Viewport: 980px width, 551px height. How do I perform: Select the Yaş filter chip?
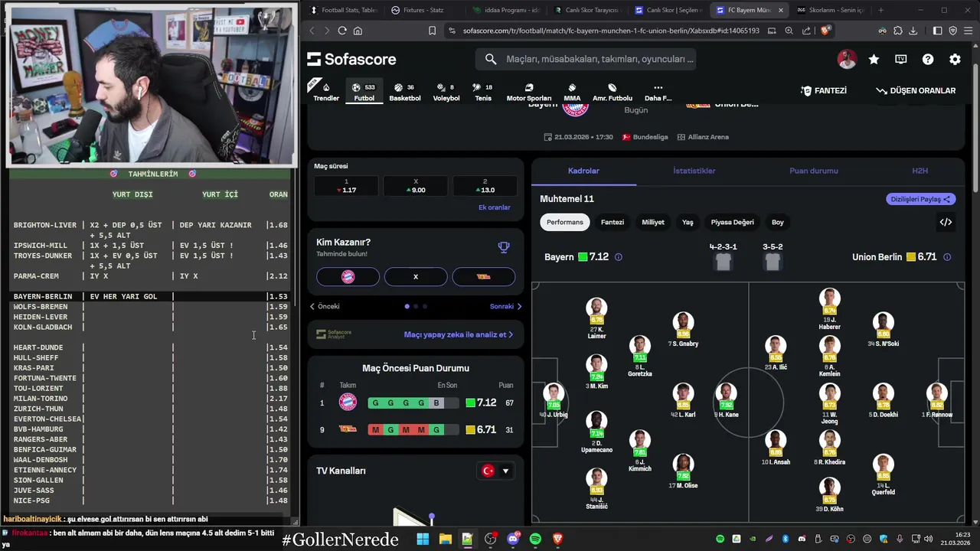pos(688,222)
